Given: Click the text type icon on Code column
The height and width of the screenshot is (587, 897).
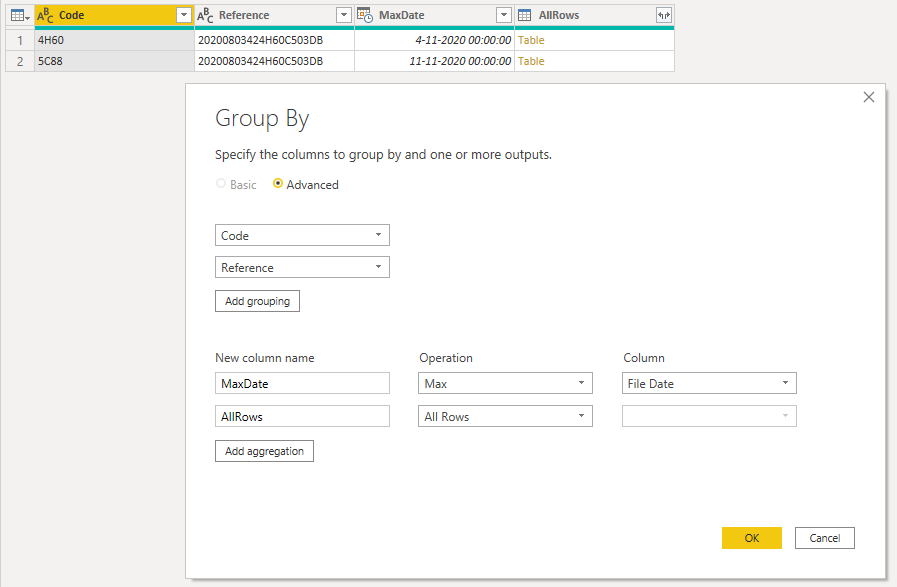Looking at the screenshot, I should (46, 15).
